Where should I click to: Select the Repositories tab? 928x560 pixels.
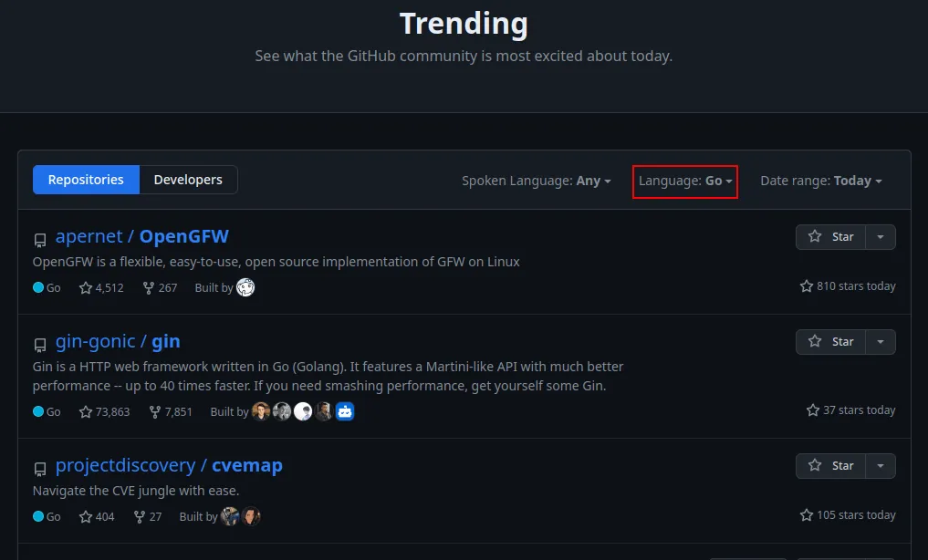pos(86,180)
